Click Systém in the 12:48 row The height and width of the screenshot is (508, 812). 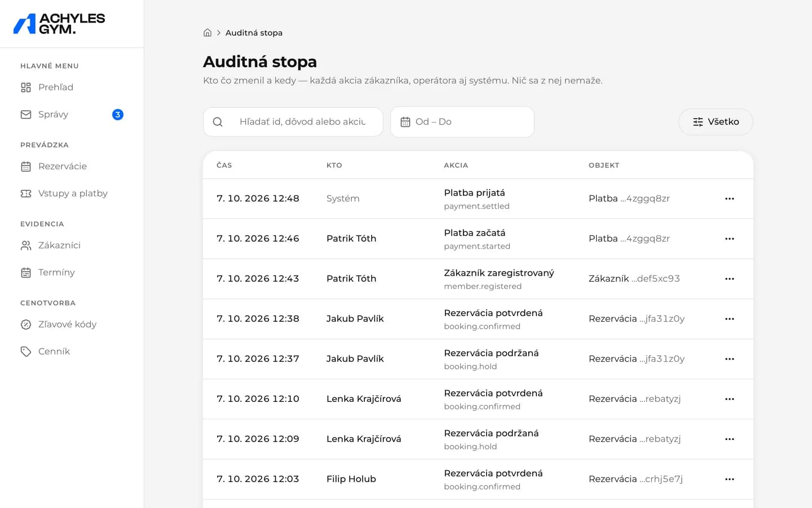[x=343, y=199]
